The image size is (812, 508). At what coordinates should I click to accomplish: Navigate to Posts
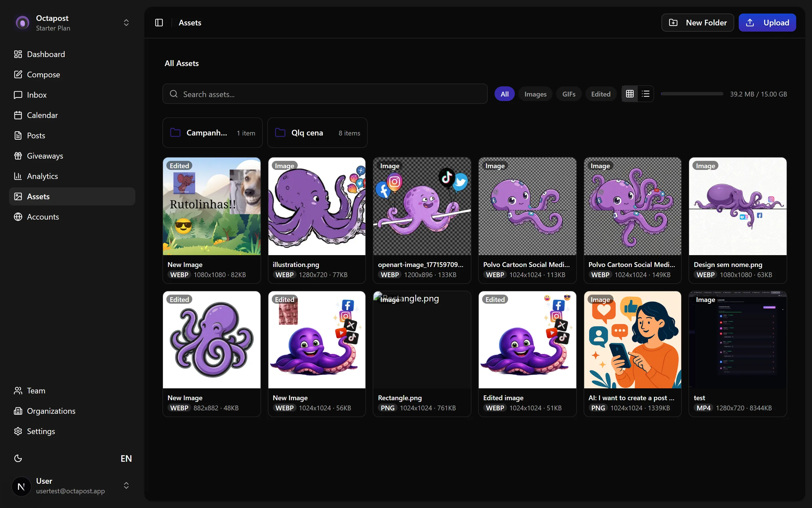click(72, 135)
